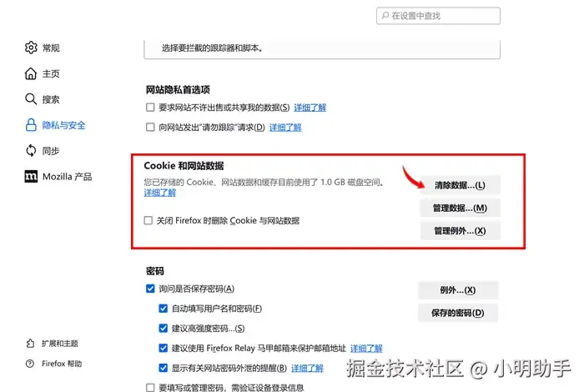Focus the 在设置中查找 search field
The height and width of the screenshot is (392, 584).
click(438, 16)
